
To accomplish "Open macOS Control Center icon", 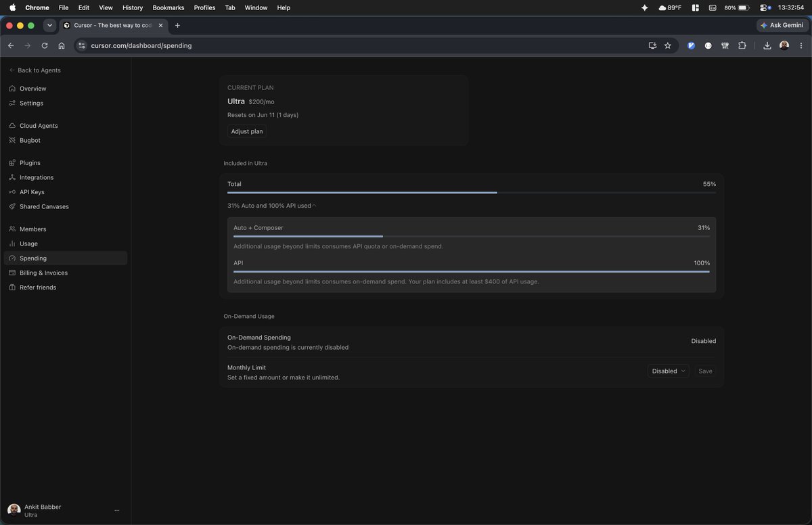I will pos(765,7).
